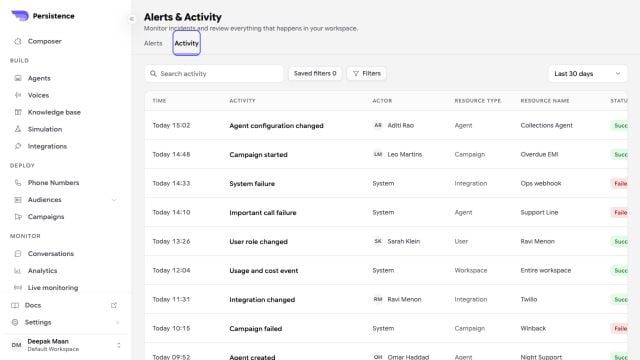This screenshot has width=640, height=360.
Task: Open the Live monitoring icon
Action: click(18, 287)
